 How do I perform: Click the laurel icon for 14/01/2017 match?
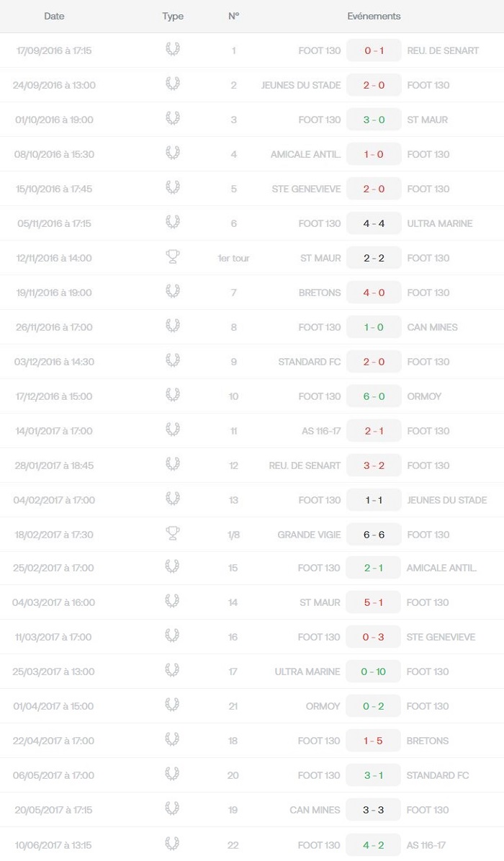172,430
